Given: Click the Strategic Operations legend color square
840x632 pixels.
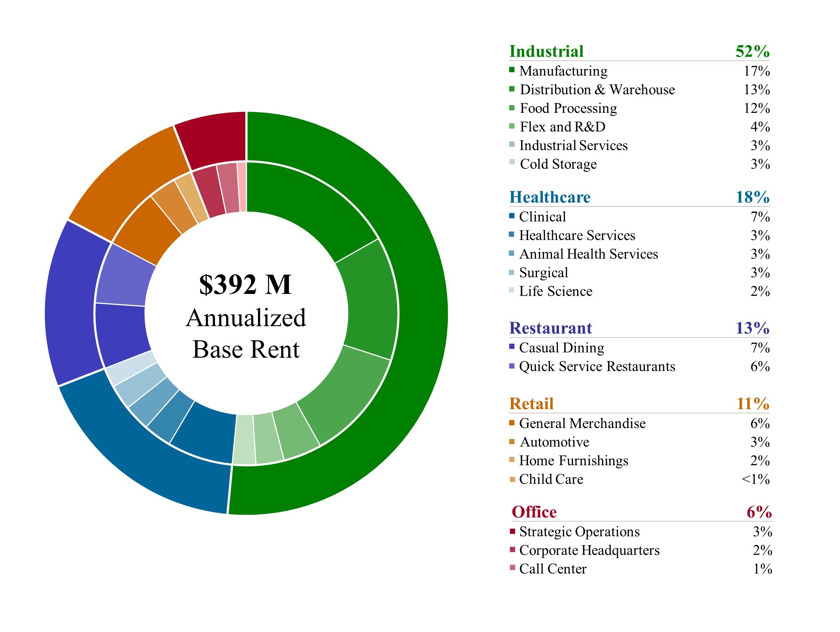Looking at the screenshot, I should (x=513, y=531).
